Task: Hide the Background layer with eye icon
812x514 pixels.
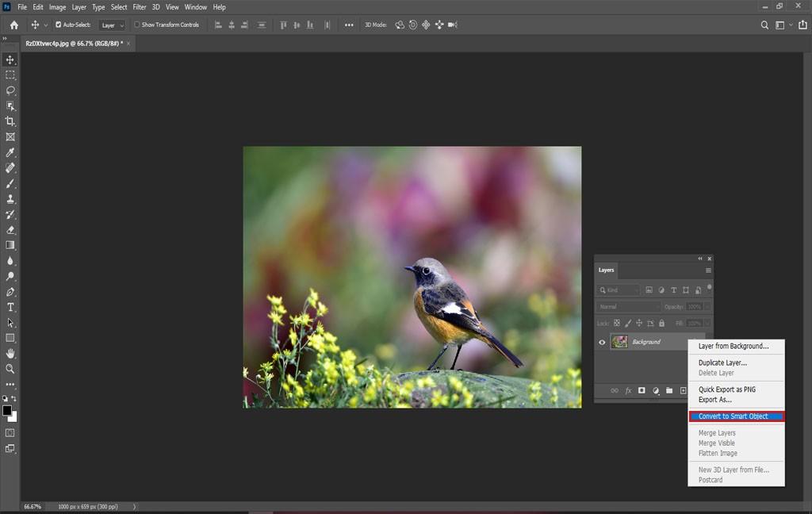Action: 602,342
